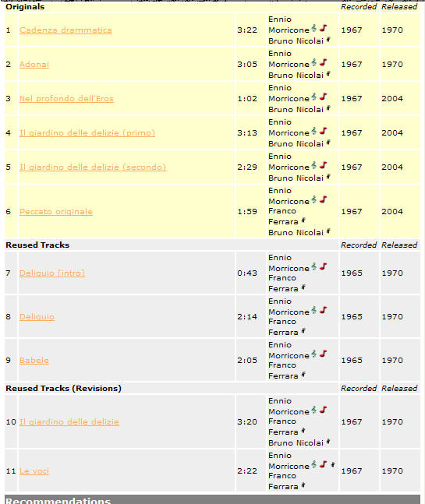Viewport: 425px width, 504px height.
Task: Open the Le voci track link
Action: (34, 471)
